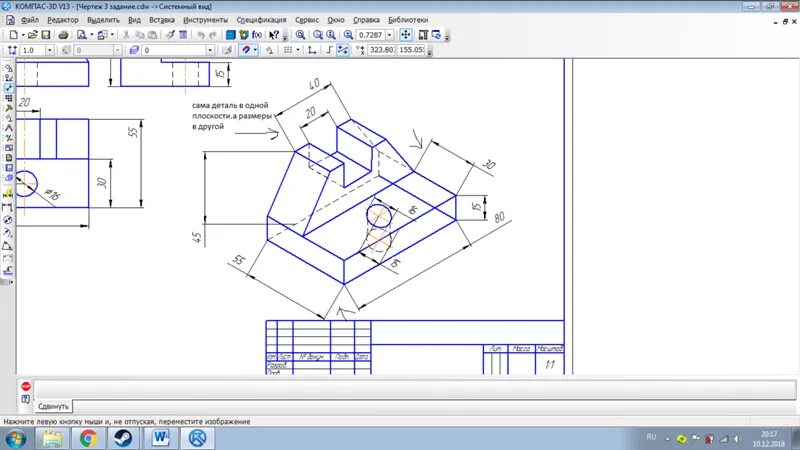Expand the print preview dropdown arrow
The image size is (800, 450).
(92, 35)
